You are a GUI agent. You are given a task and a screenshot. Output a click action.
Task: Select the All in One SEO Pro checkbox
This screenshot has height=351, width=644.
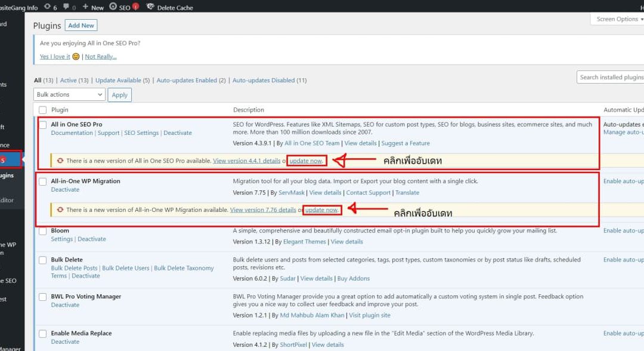[x=43, y=125]
